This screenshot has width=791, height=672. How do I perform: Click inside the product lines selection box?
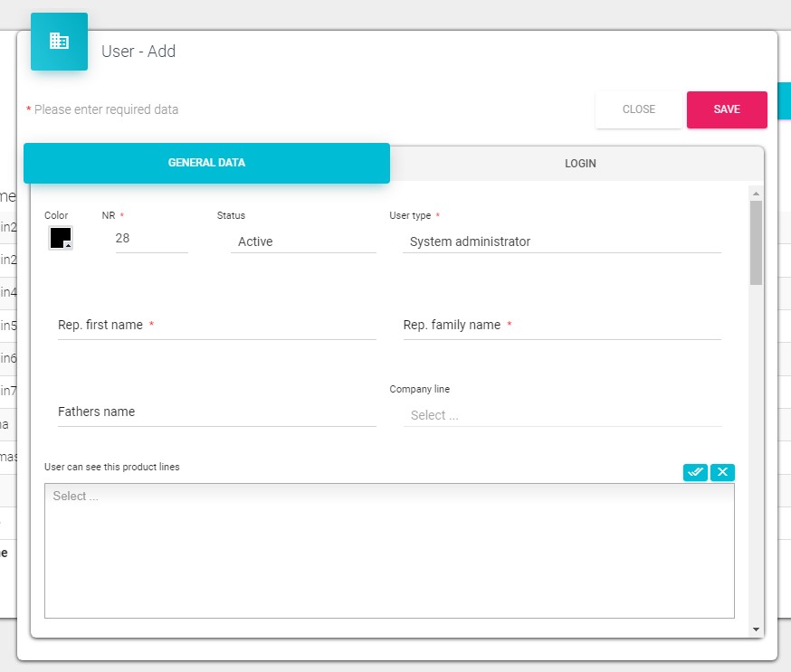[389, 551]
